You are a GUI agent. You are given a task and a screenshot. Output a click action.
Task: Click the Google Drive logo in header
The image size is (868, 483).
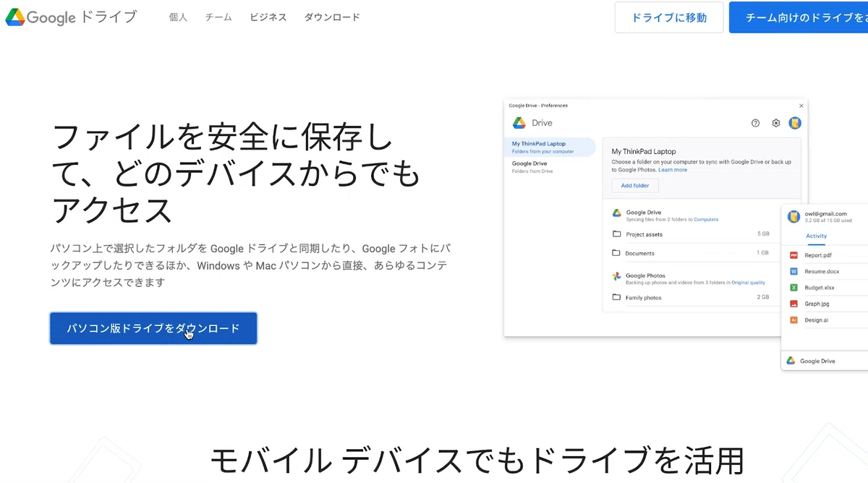point(71,17)
